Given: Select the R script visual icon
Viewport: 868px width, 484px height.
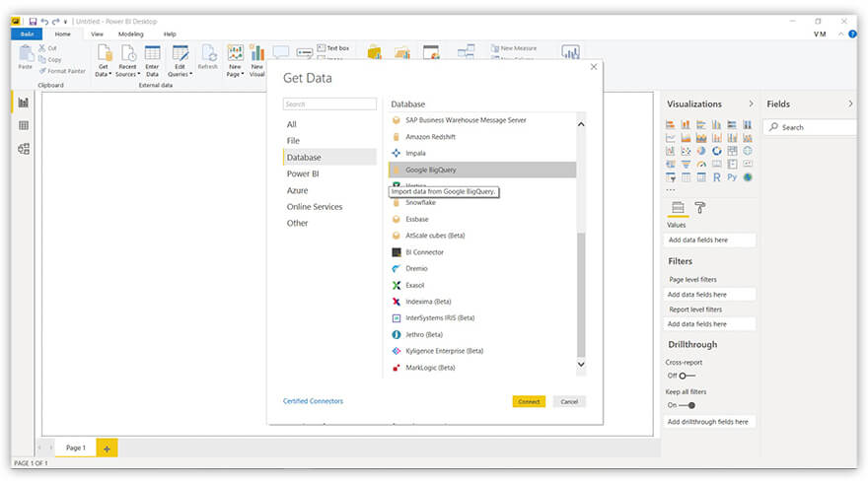Looking at the screenshot, I should tap(716, 177).
